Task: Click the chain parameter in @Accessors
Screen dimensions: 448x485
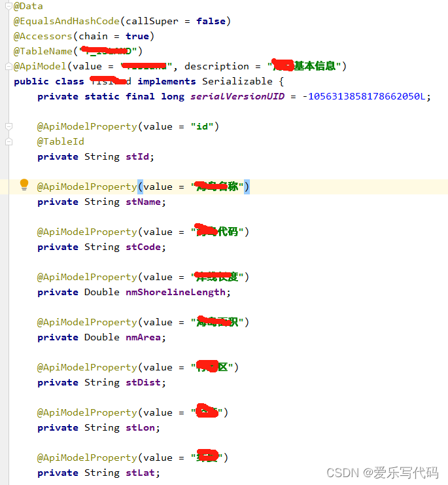Action: [x=93, y=36]
